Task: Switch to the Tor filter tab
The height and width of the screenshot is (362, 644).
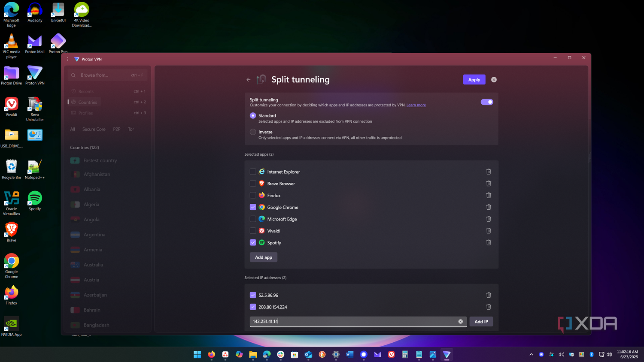Action: coord(131,129)
